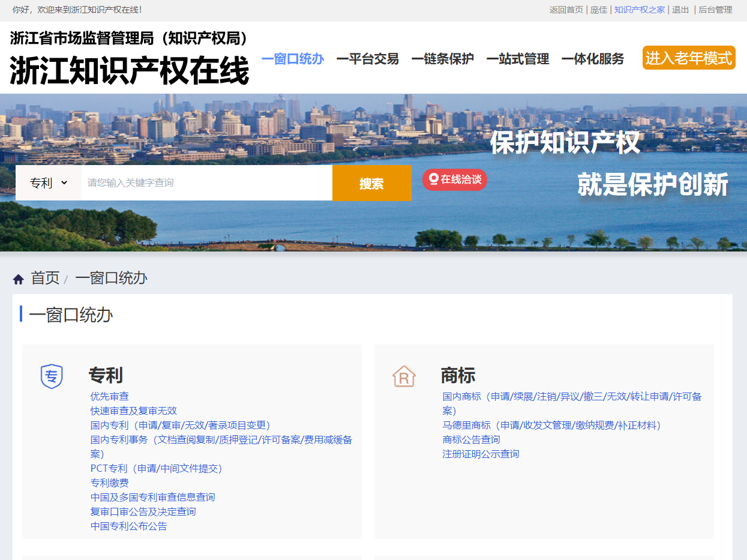
Task: Go to 一链条保护 nav menu
Action: pos(442,59)
